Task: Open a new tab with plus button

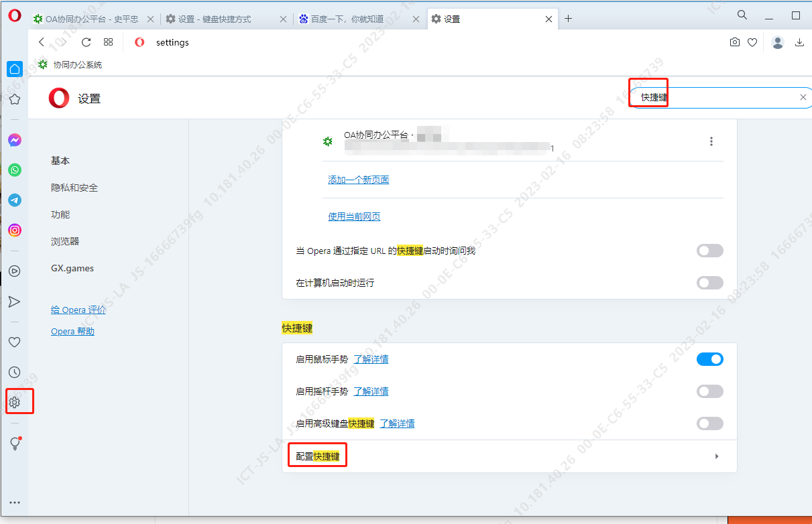Action: 568,19
